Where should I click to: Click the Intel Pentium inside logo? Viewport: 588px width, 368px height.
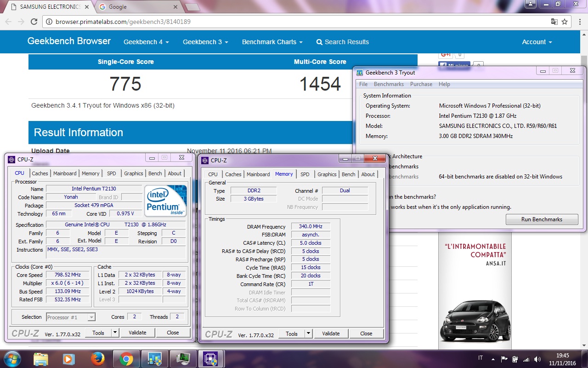click(165, 201)
